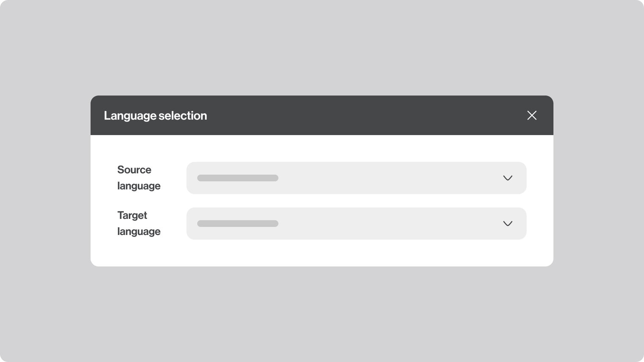Click the "Language selection" title text
Image resolution: width=644 pixels, height=362 pixels.
pyautogui.click(x=155, y=116)
